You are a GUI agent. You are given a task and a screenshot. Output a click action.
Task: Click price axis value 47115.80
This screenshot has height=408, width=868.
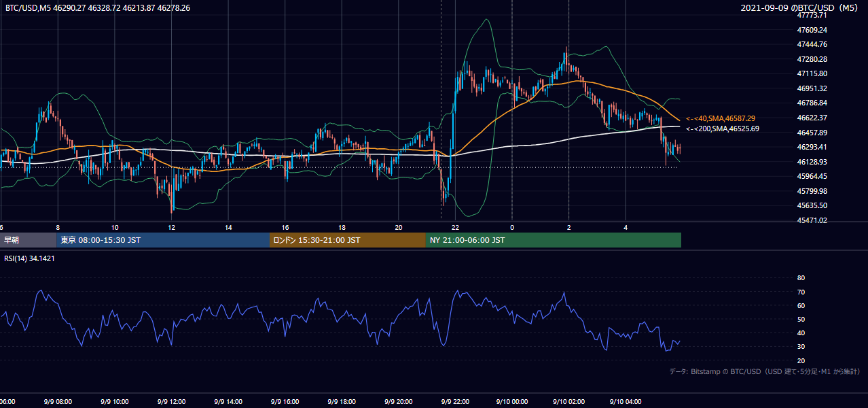812,73
